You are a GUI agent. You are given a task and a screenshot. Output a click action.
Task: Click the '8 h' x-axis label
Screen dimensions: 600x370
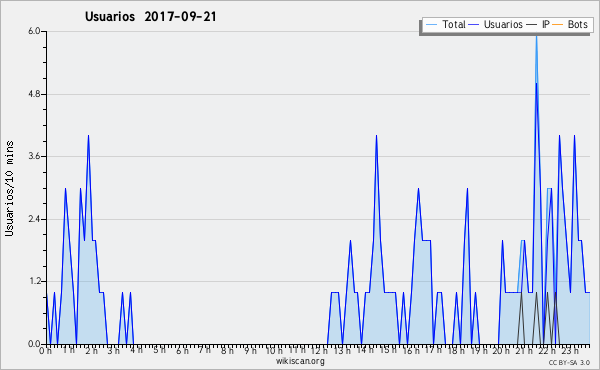pos(227,351)
